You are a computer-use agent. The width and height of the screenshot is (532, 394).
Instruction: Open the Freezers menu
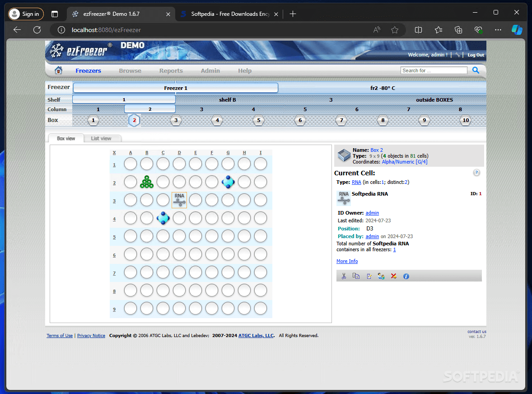(x=88, y=70)
